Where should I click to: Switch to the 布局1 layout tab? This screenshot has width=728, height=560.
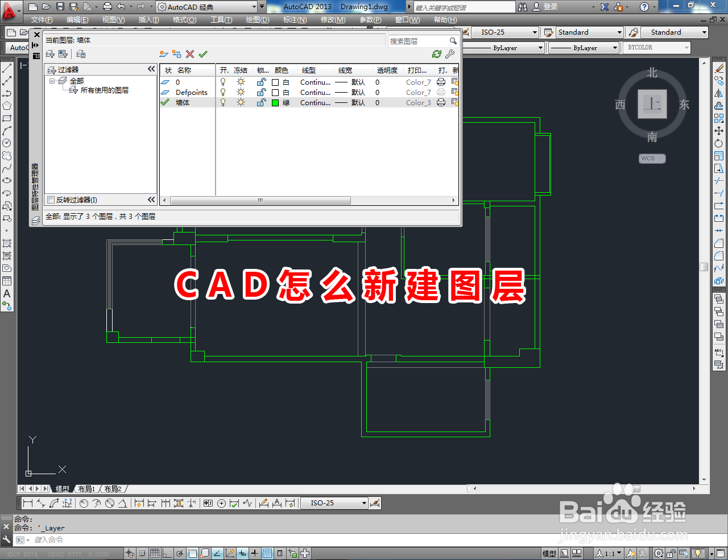click(86, 489)
